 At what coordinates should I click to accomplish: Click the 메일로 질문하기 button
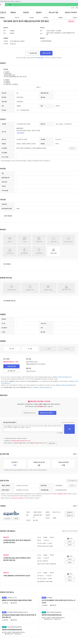point(52,443)
